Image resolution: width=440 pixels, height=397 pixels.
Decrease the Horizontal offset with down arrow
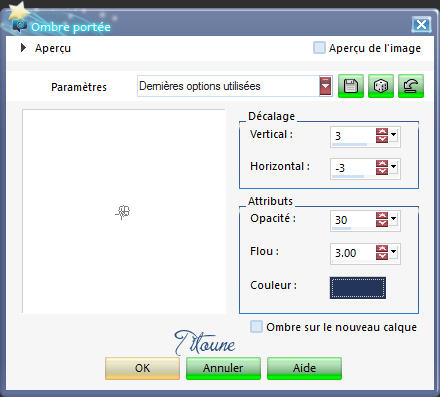[382, 171]
